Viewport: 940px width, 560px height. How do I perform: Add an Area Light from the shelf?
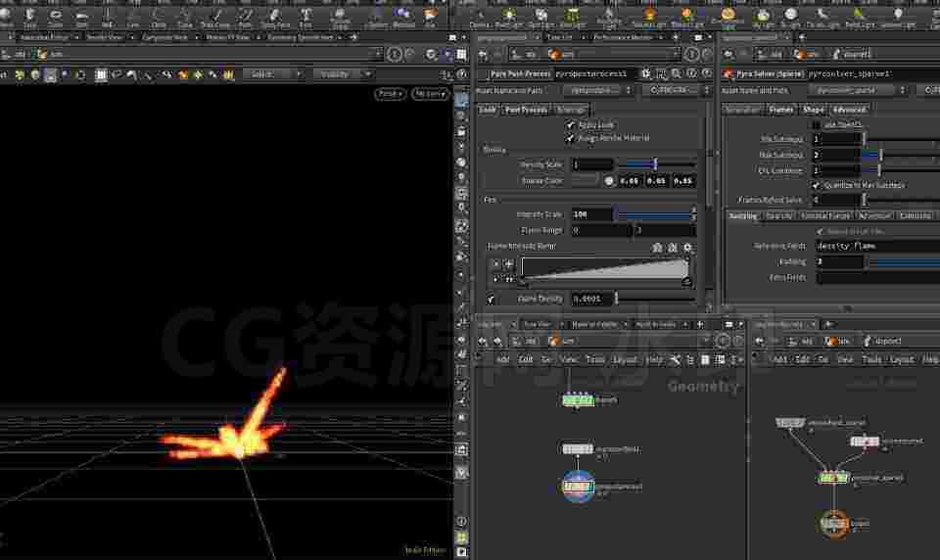573,17
